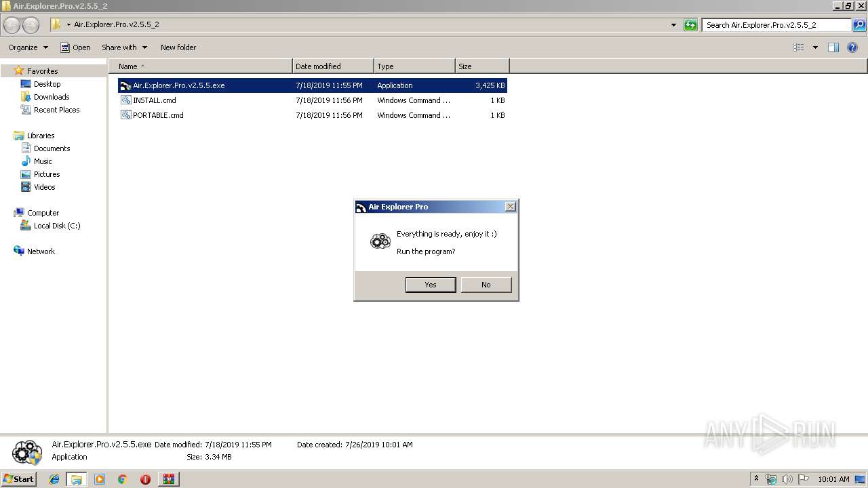Launch Chrome from taskbar
This screenshot has width=868, height=488.
pos(123,479)
